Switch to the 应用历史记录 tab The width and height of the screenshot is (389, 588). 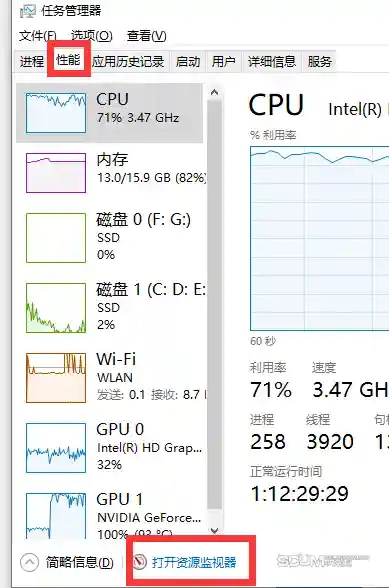(128, 61)
